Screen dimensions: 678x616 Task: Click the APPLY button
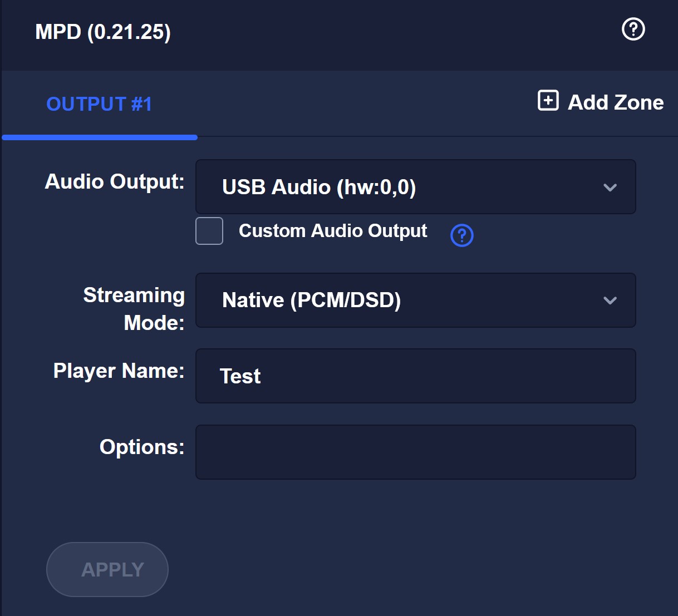point(107,569)
